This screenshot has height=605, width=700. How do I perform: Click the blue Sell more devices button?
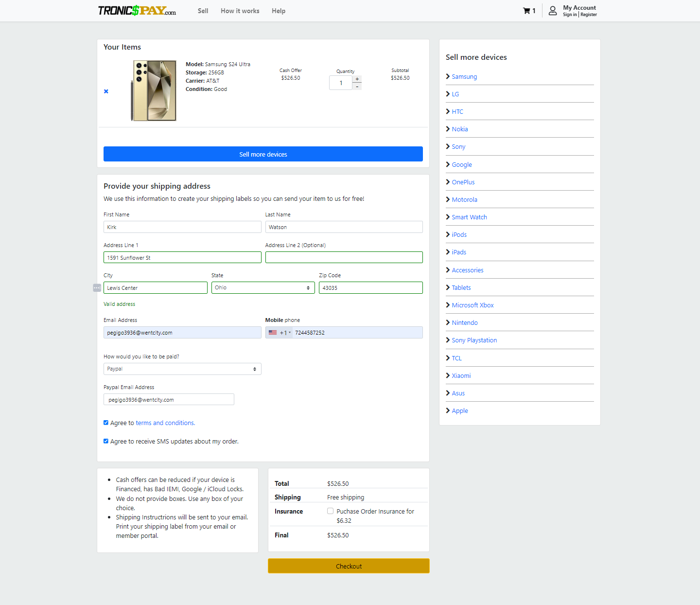pos(263,154)
